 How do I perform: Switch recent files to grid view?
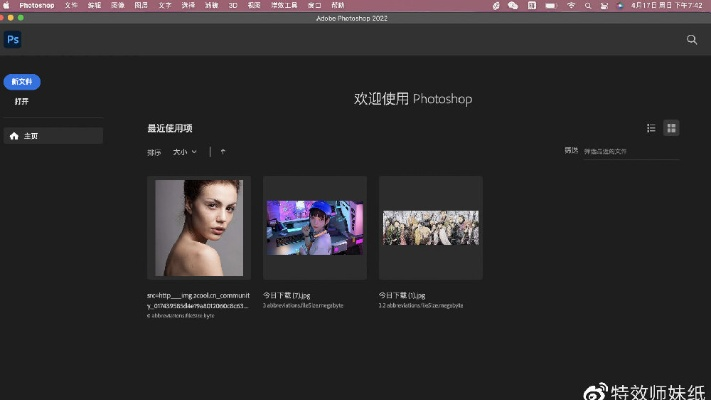click(671, 128)
